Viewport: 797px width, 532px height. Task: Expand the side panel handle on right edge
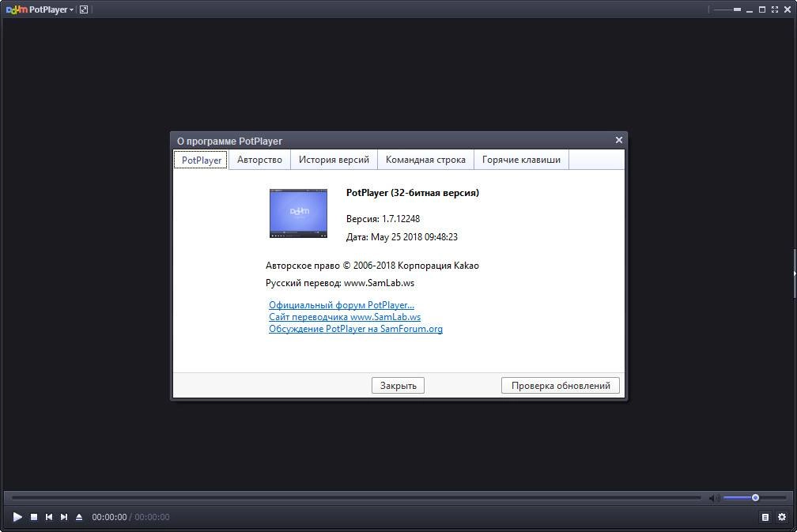click(x=794, y=274)
